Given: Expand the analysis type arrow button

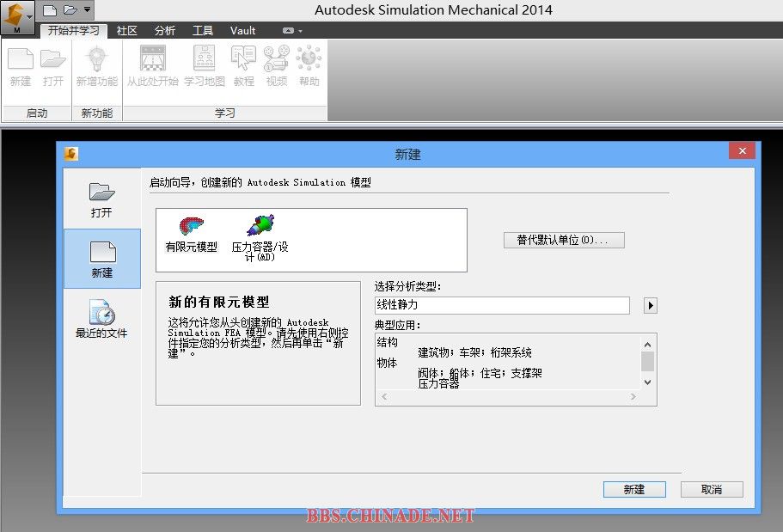Looking at the screenshot, I should 650,305.
